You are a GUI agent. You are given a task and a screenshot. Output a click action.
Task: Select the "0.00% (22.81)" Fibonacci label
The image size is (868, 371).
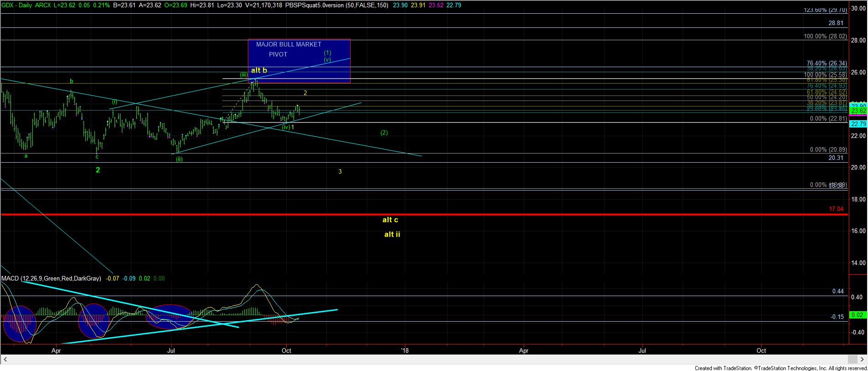coord(828,119)
